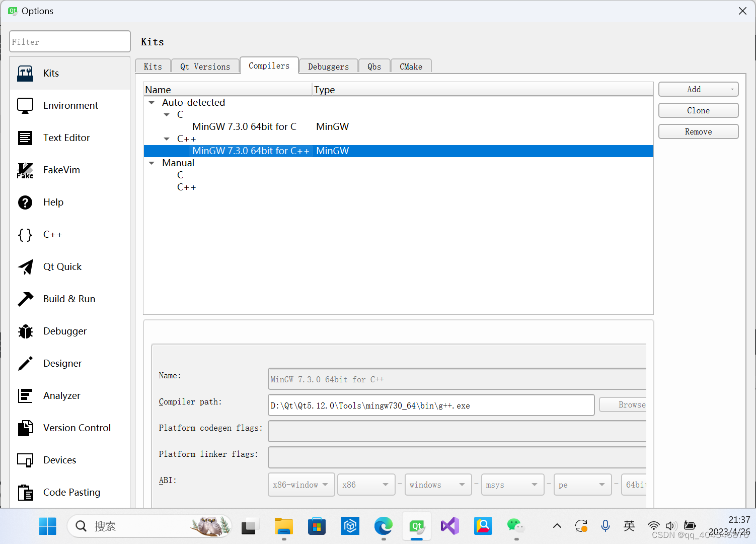Click the Remove compiler button
Image resolution: width=756 pixels, height=544 pixels.
[x=698, y=131]
